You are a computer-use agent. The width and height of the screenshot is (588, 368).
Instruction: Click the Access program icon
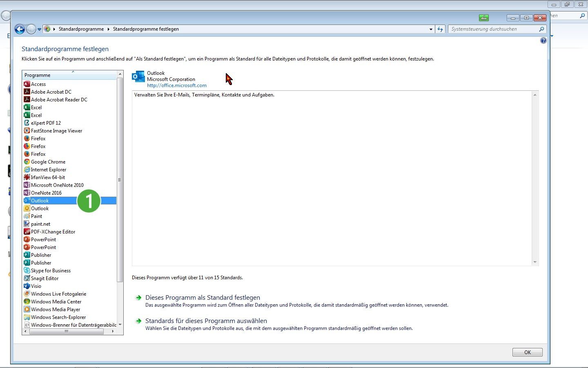click(x=27, y=84)
